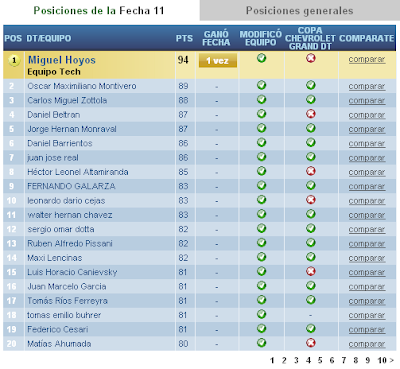
Task: Click comparar link for Miguel Hoyos
Action: 367,59
